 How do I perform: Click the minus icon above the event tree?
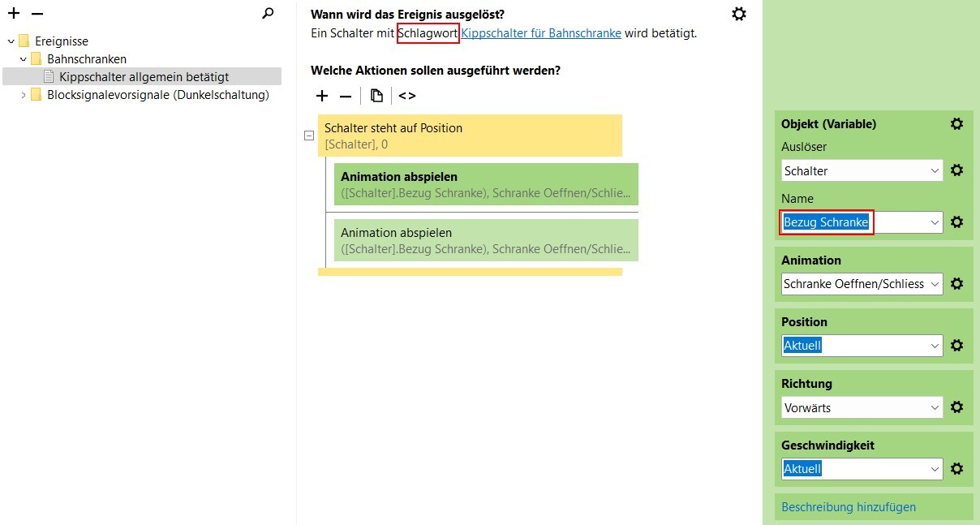[x=37, y=14]
